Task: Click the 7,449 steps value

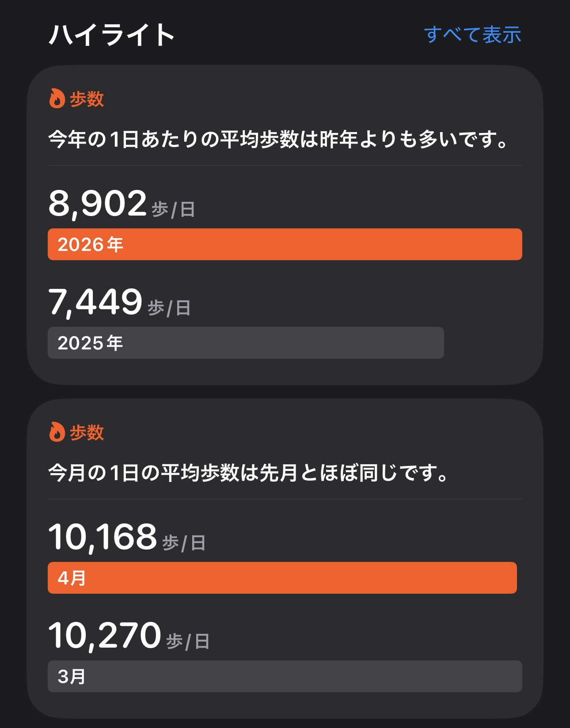Action: coord(95,302)
